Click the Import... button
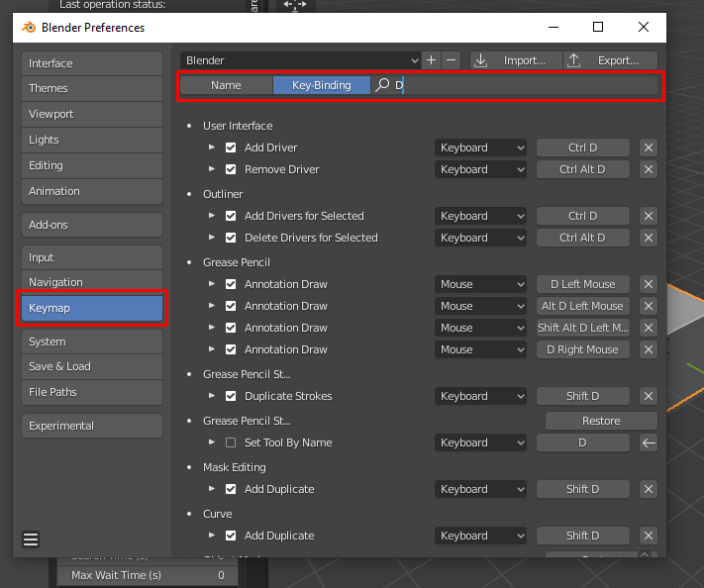This screenshot has width=704, height=588. (516, 60)
